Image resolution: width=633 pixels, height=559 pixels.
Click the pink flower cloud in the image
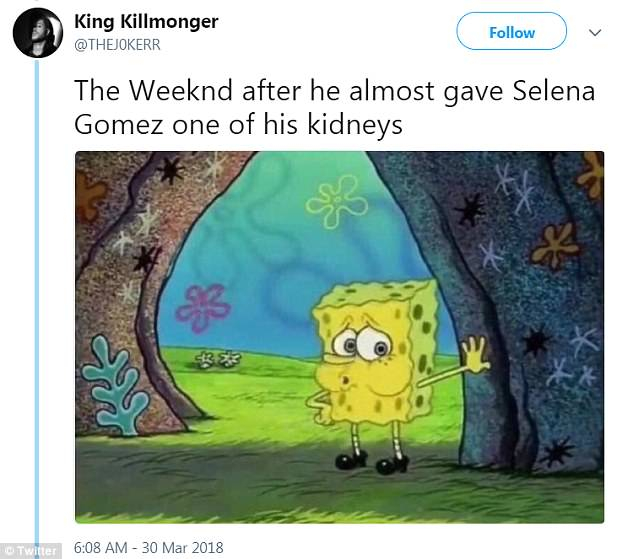[203, 308]
